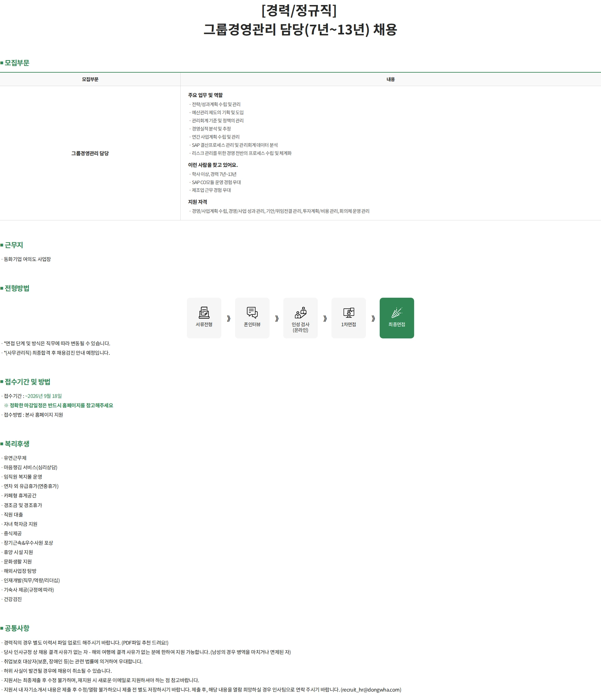
Task: Click the 전형방법 section heading
Action: coord(17,288)
